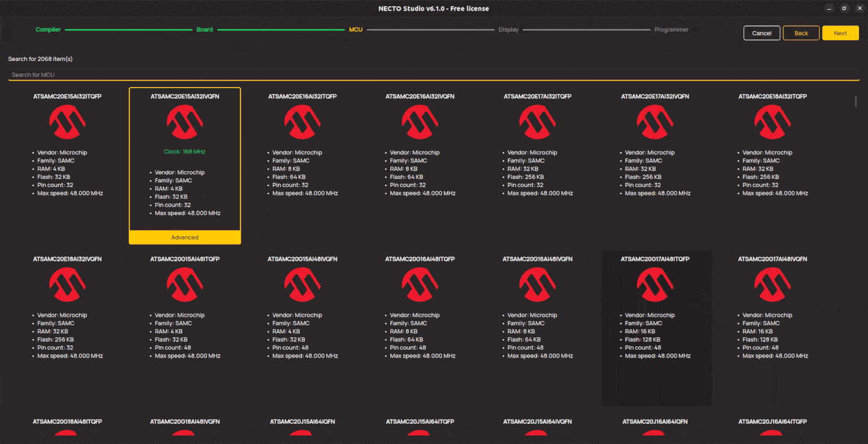Click Pin count: 48 on ATSAMC20G16AI48ITQFP
Viewport: 868px width, 444px height.
[x=408, y=348]
